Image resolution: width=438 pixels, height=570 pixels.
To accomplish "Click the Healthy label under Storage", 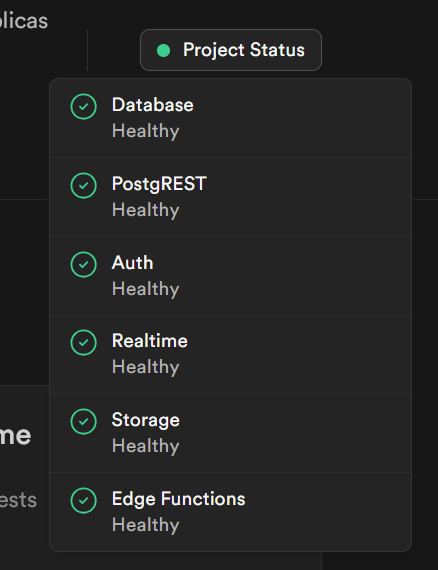I will click(146, 446).
